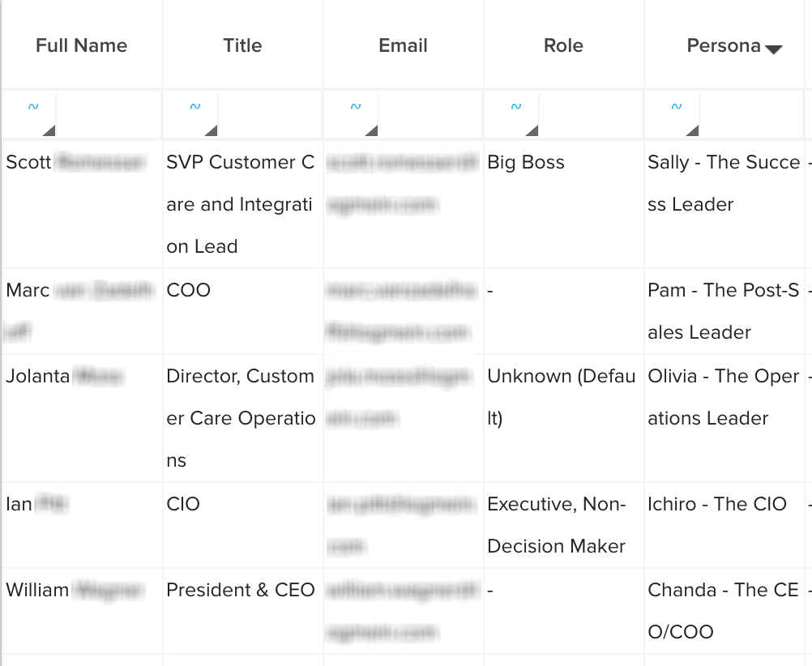Sort by the Title column header

pos(242,45)
